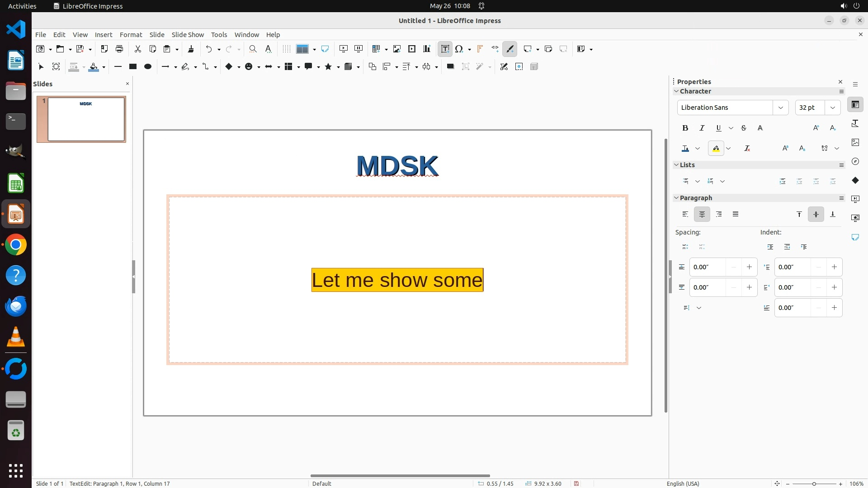Insert a special character with the Omega icon
868x488 pixels.
(459, 49)
